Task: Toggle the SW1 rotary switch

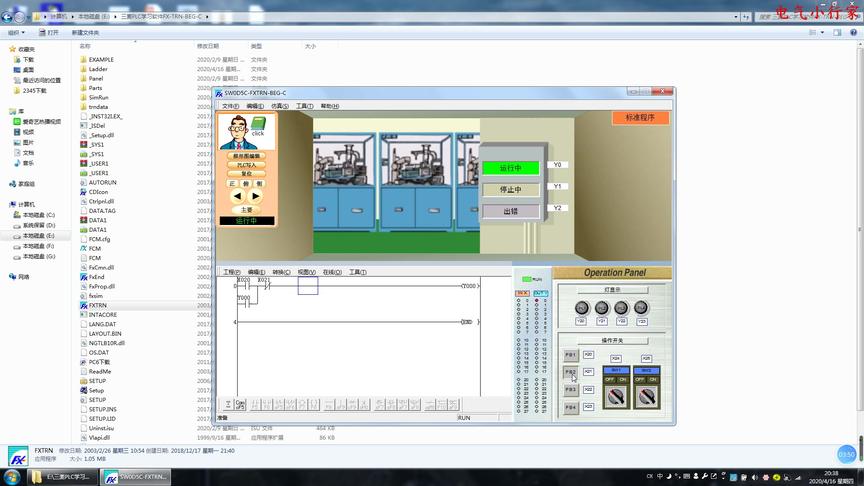Action: point(616,396)
